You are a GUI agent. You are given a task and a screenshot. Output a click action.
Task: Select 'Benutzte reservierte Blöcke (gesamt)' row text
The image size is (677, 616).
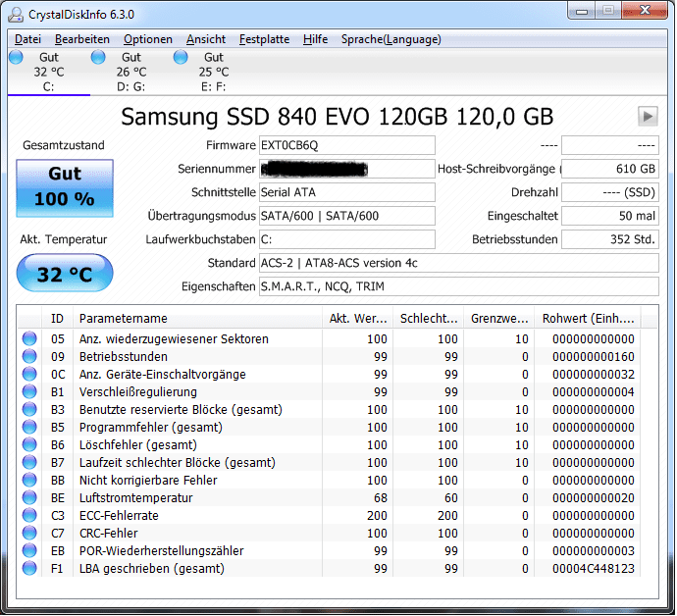(181, 410)
